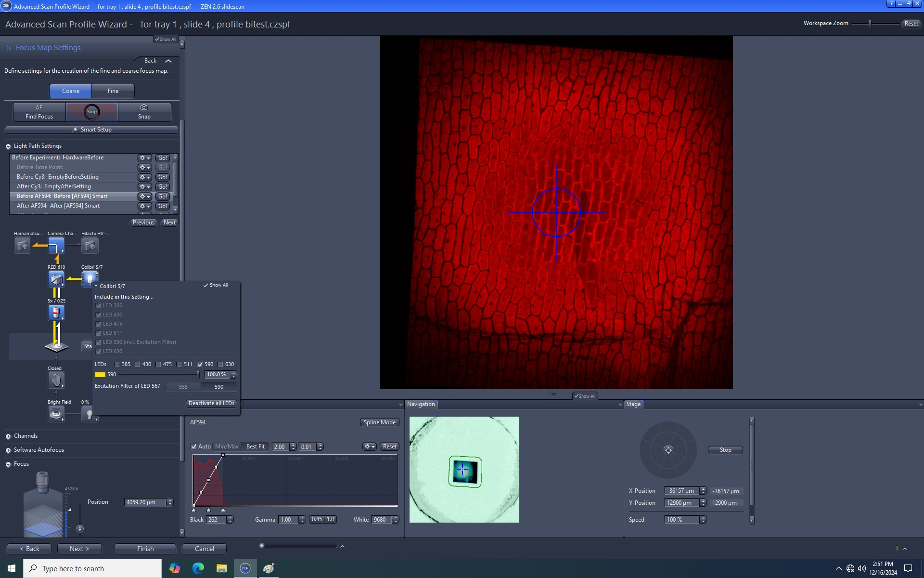This screenshot has width=924, height=578.
Task: Click the 0 % halogen lamp icon
Action: (x=90, y=414)
